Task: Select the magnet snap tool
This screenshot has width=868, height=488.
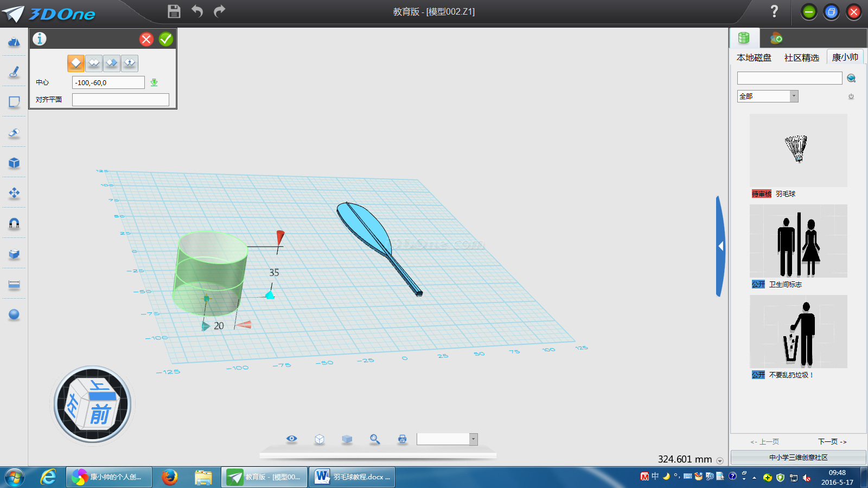Action: pos(14,223)
